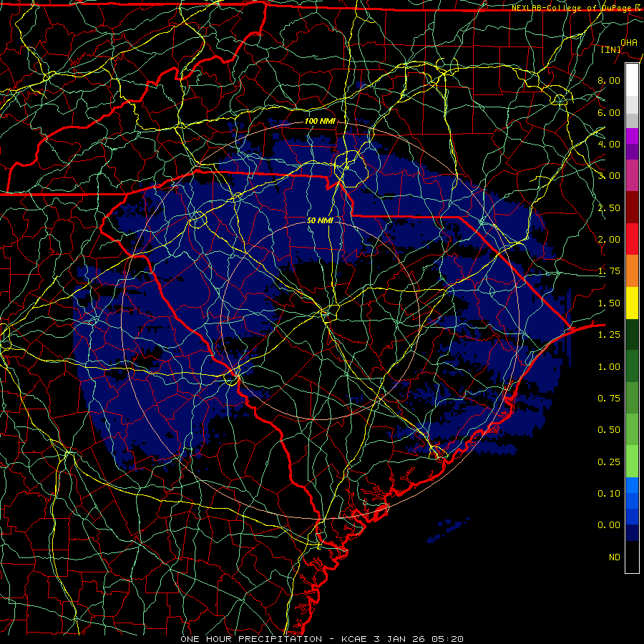Viewport: 644px width, 644px height.
Task: Pick the bright red legend swatch
Action: click(632, 239)
